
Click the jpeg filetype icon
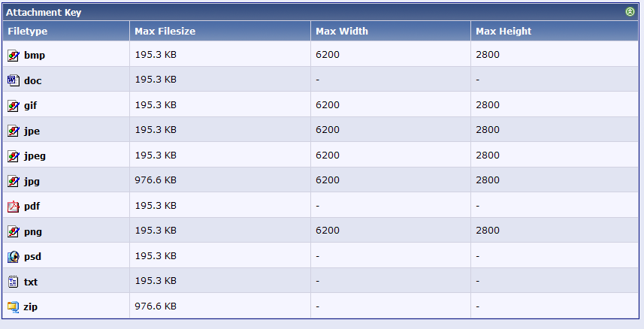[13, 156]
